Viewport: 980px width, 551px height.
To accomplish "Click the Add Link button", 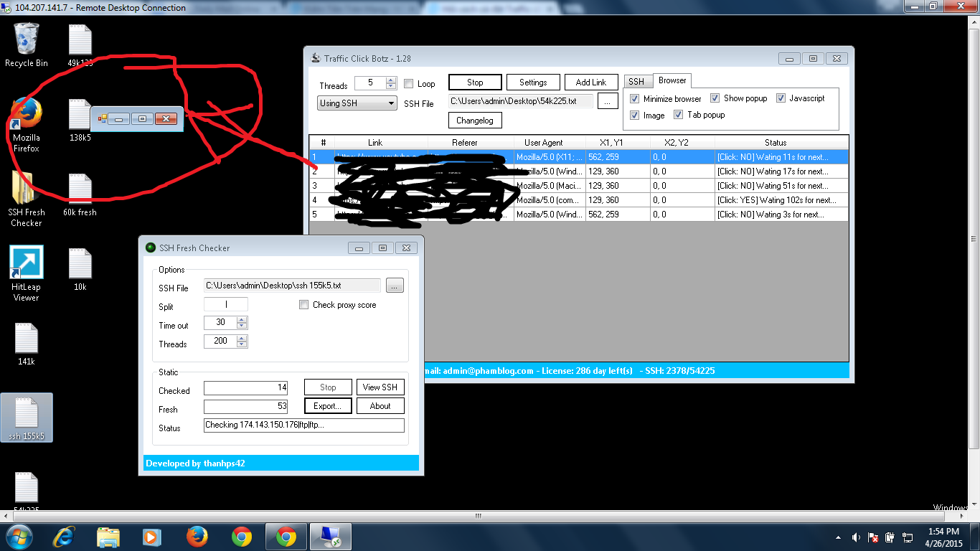I will tap(591, 83).
